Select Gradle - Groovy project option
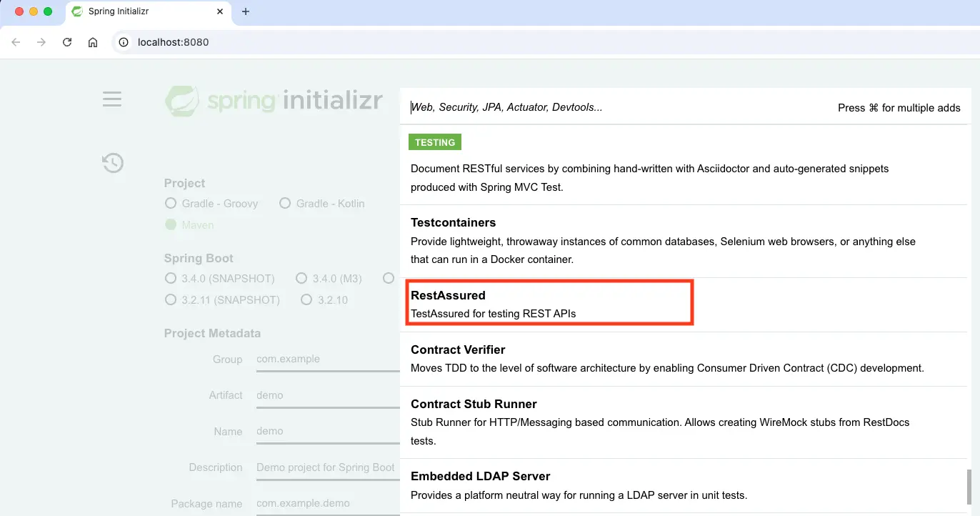Viewport: 980px width, 516px height. point(211,204)
